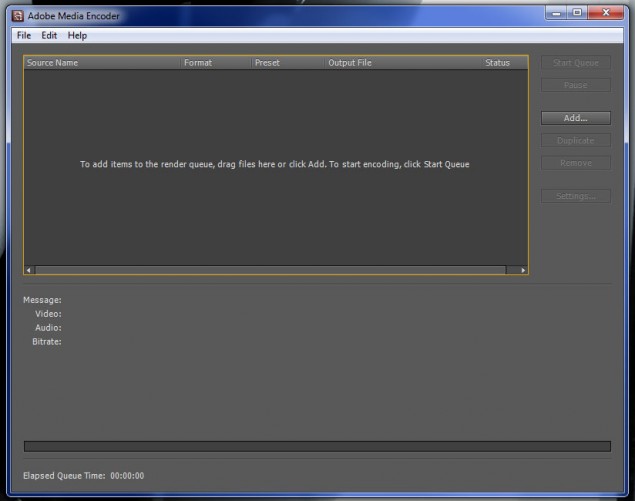
Task: Maximize the Adobe Media Encoder window
Action: 578,13
